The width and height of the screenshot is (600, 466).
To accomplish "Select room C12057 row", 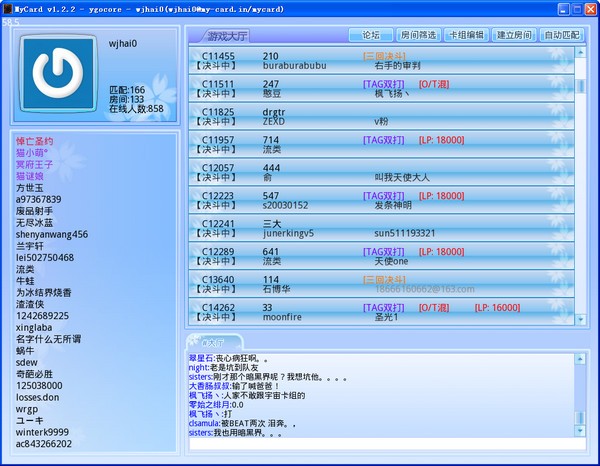I will point(382,173).
